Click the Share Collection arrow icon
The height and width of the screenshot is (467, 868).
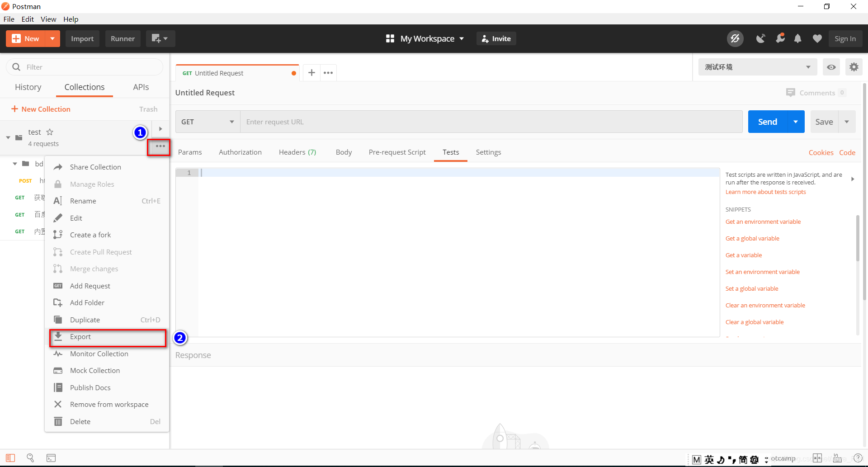point(58,167)
